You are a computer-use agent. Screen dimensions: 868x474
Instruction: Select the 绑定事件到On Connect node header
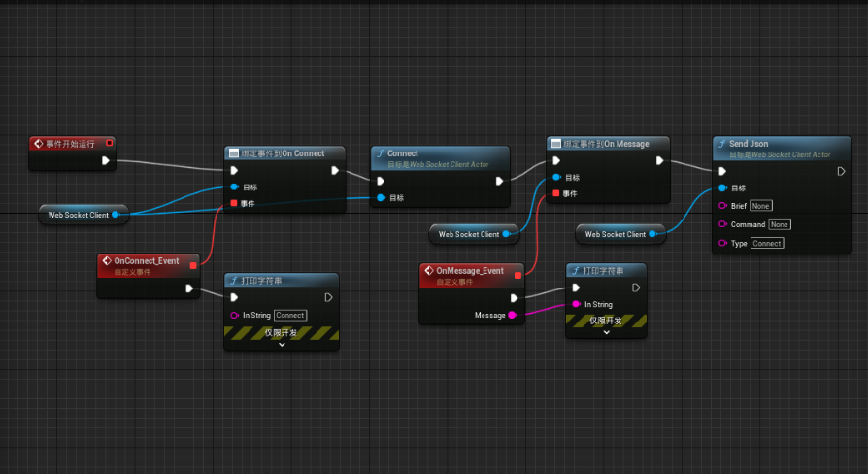point(283,153)
